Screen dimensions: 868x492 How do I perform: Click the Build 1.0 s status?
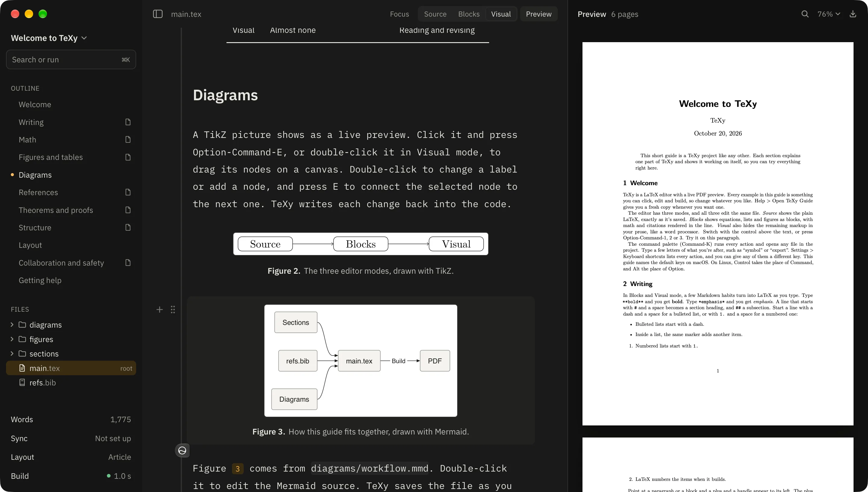click(x=71, y=476)
